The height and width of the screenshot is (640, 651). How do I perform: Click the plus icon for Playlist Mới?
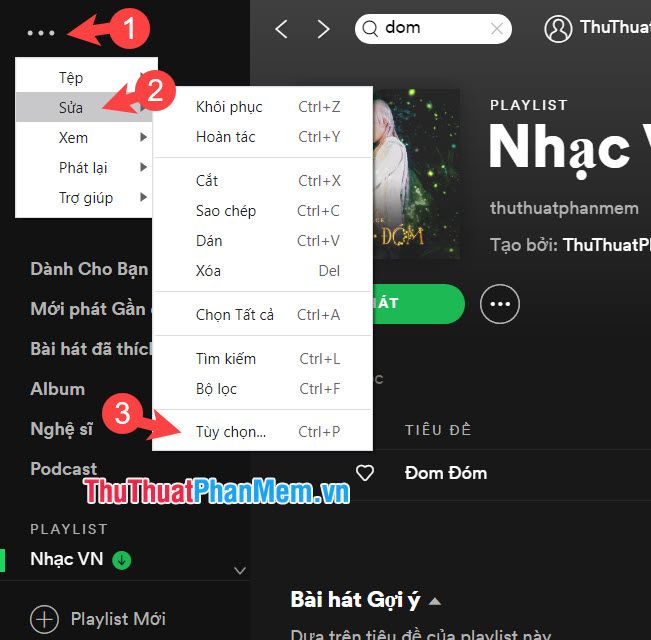(x=44, y=619)
